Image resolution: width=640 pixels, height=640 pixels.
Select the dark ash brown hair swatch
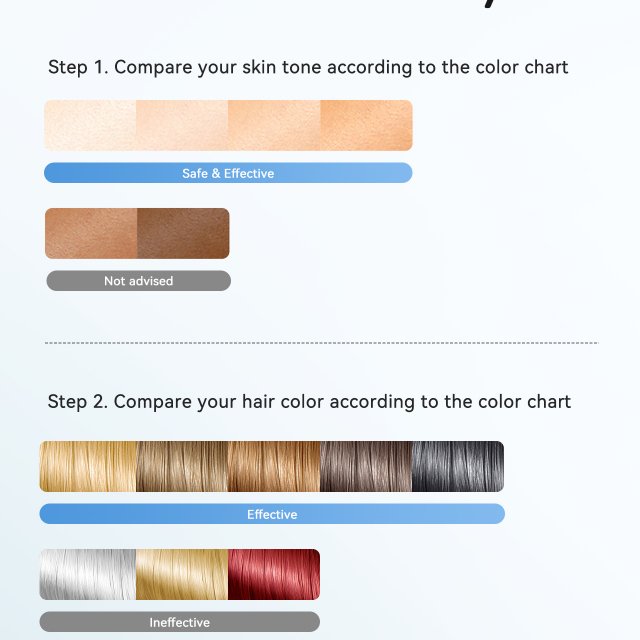[x=366, y=466]
